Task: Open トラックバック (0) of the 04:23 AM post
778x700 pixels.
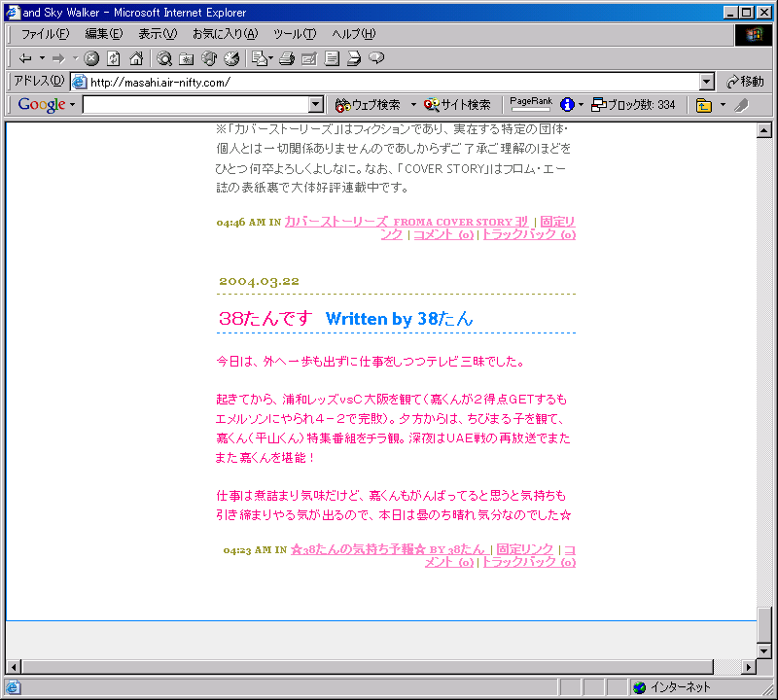Action: pos(529,562)
